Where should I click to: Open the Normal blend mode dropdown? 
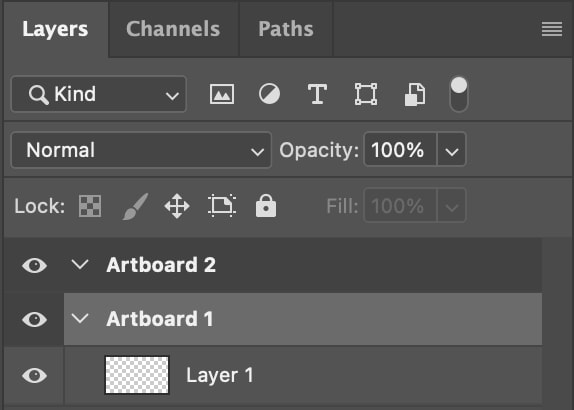click(x=141, y=150)
